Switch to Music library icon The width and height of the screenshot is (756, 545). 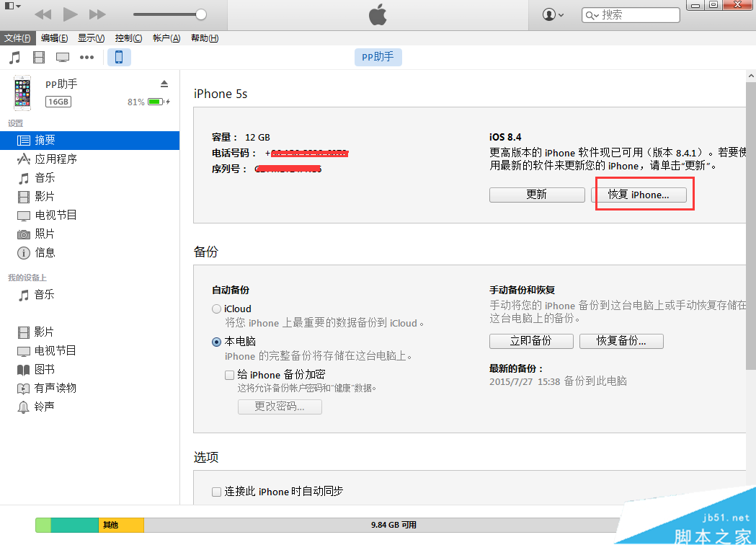click(15, 58)
